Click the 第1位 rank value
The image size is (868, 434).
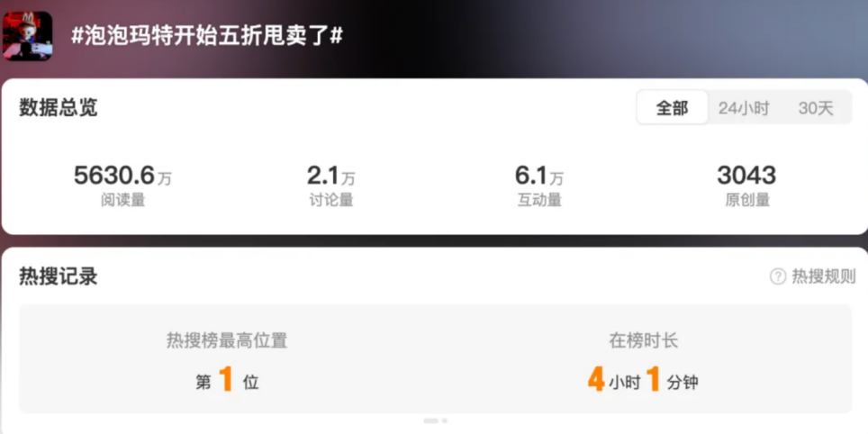click(x=227, y=382)
